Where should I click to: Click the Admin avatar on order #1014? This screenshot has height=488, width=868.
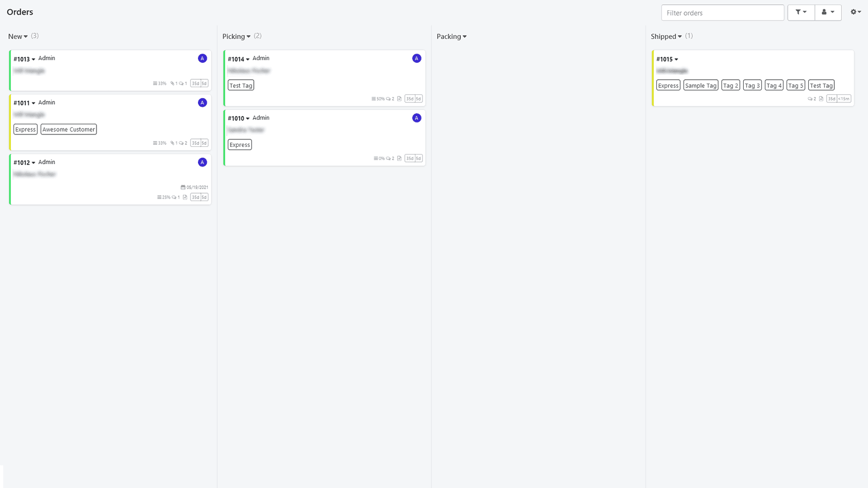pyautogui.click(x=417, y=58)
